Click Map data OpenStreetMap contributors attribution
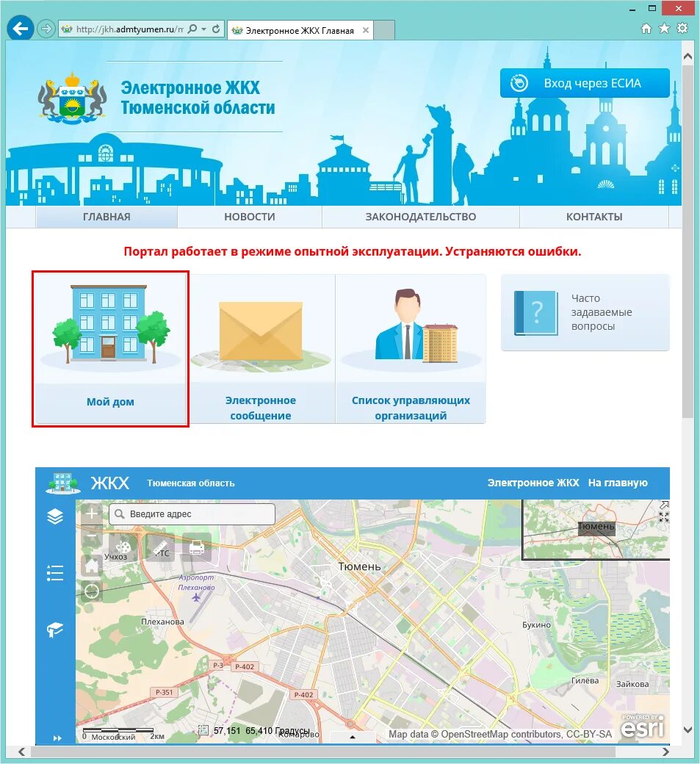 point(499,734)
